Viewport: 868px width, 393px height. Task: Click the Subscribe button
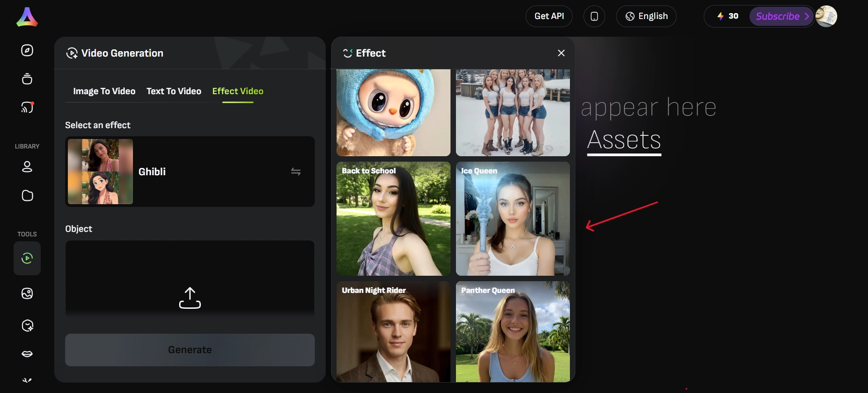click(x=782, y=16)
